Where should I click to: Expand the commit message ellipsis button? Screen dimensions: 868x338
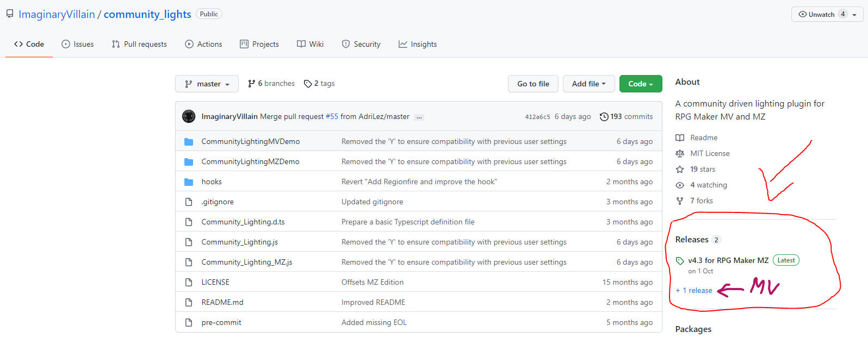point(419,117)
